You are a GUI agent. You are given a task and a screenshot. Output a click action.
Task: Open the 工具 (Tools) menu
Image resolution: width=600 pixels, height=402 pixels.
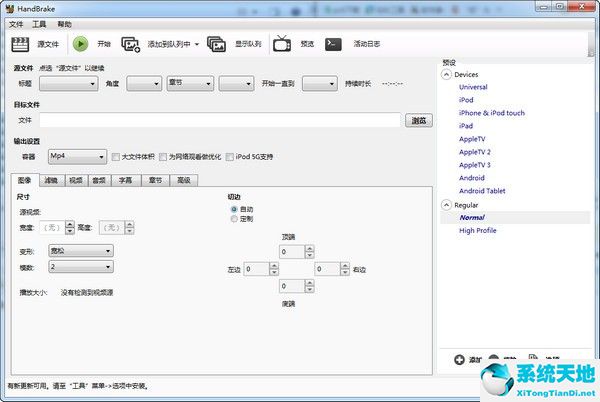tap(39, 24)
